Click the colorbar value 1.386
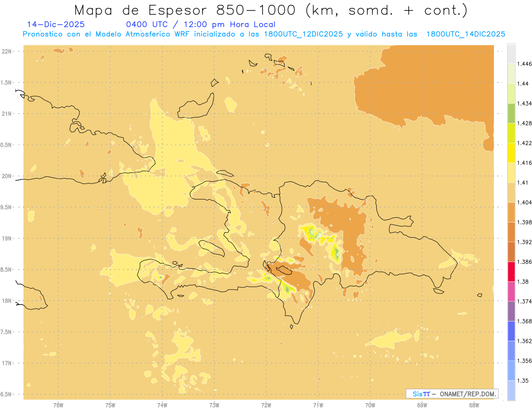This screenshot has height=411, width=532. (x=524, y=262)
